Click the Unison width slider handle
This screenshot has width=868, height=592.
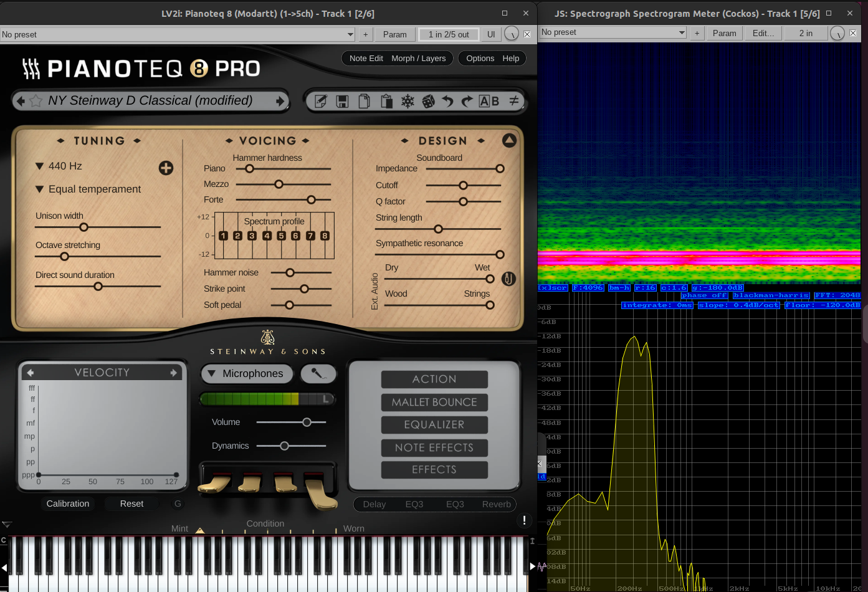coord(83,227)
